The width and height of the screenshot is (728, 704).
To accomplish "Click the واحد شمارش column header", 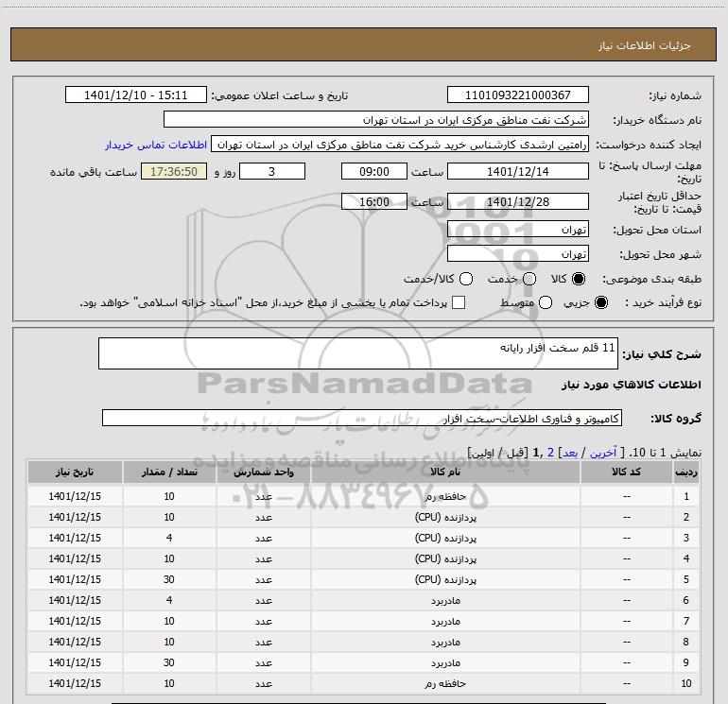I will coord(263,472).
